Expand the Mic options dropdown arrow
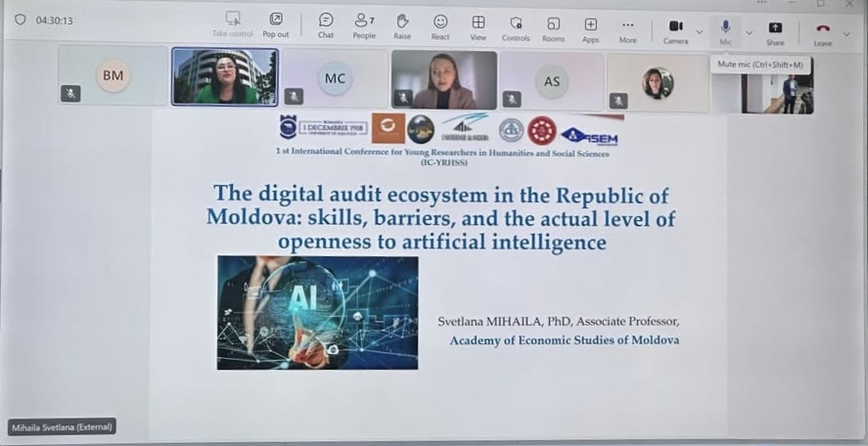The width and height of the screenshot is (868, 446). 749,31
